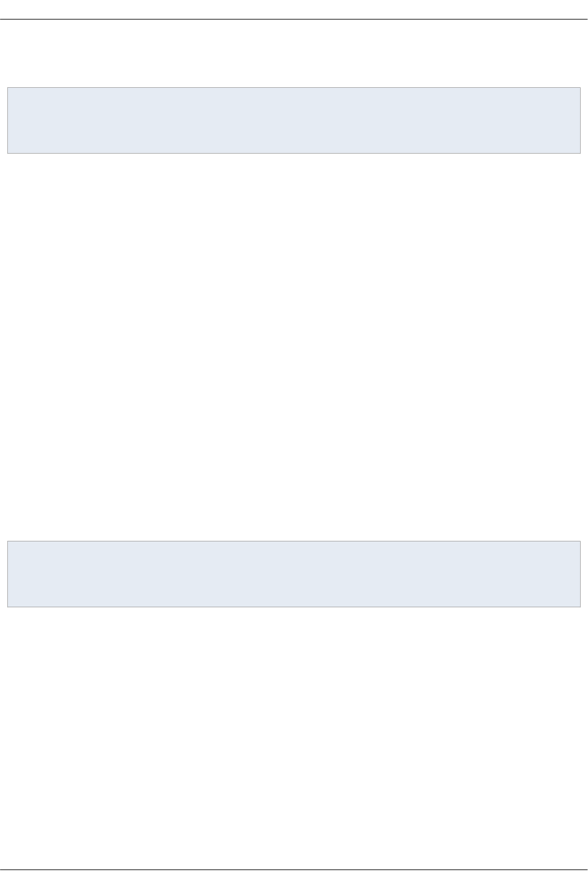Click the lower blue box's bottom border
The width and height of the screenshot is (588, 889).
click(294, 606)
